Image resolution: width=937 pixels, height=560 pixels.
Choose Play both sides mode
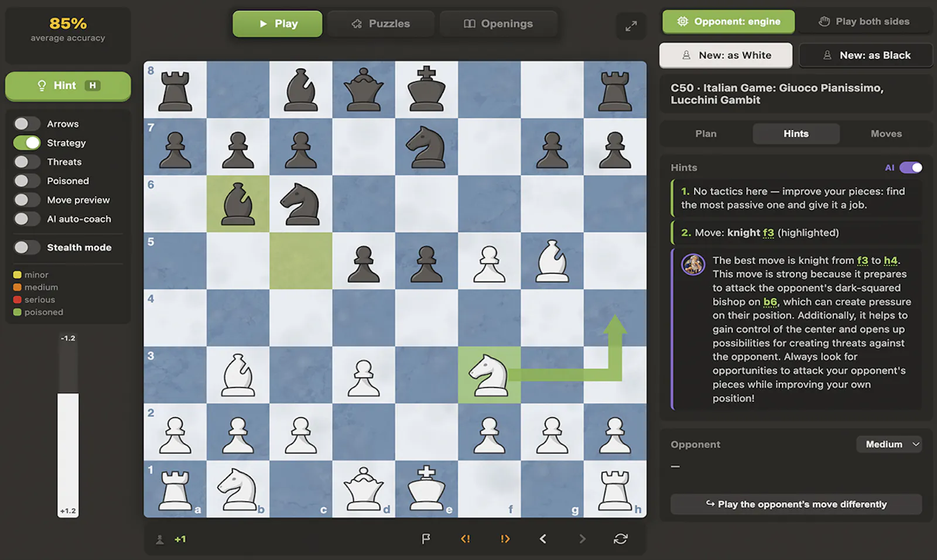(864, 21)
